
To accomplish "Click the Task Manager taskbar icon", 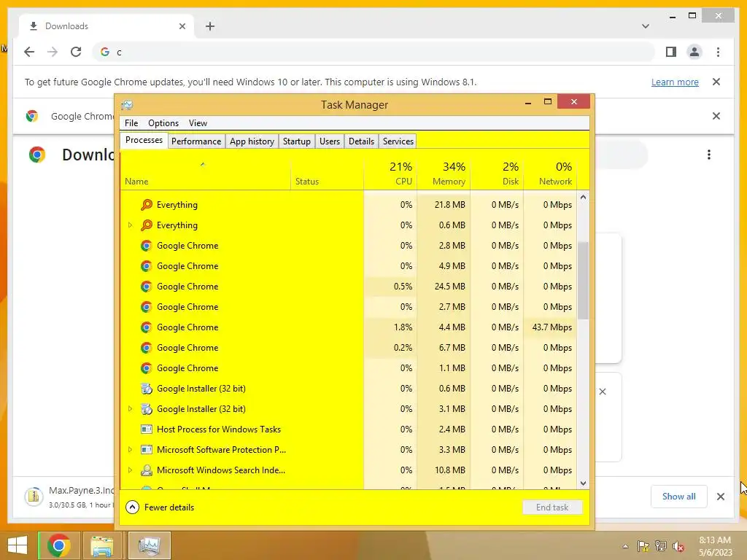I will (149, 545).
